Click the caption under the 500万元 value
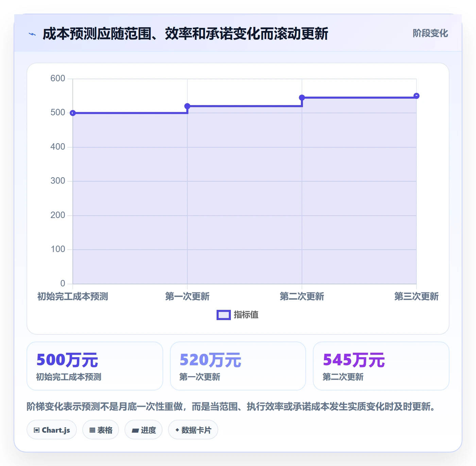The image size is (476, 466). click(x=69, y=377)
